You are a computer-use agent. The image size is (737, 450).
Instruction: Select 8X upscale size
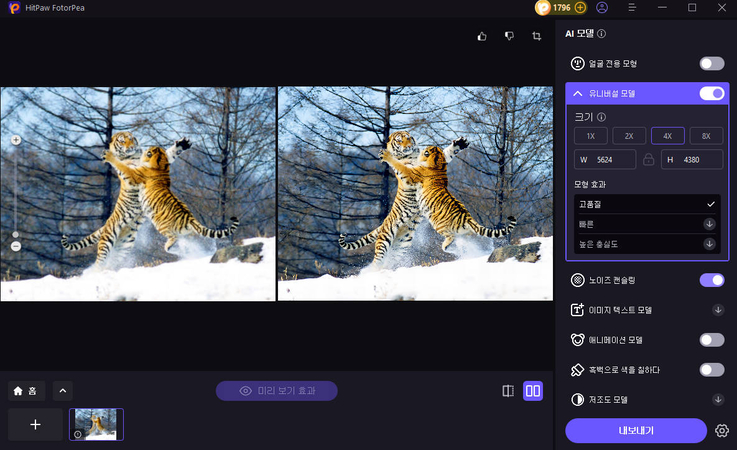pos(706,136)
